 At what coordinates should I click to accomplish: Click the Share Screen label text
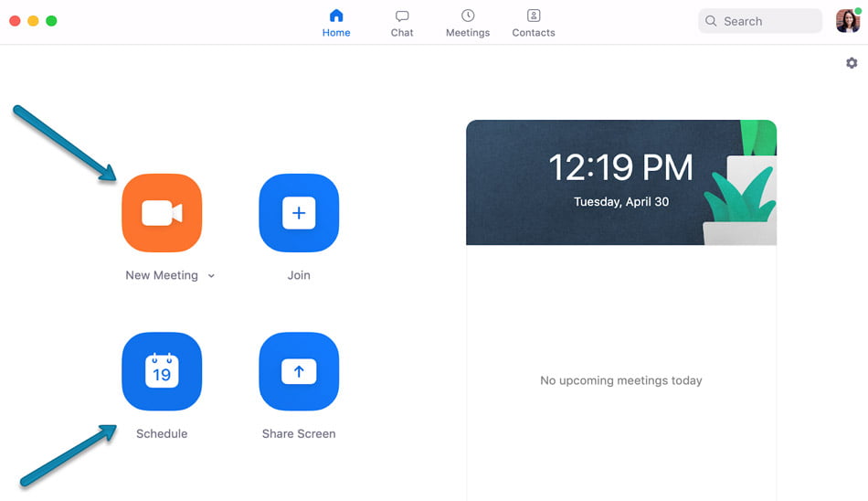tap(299, 433)
